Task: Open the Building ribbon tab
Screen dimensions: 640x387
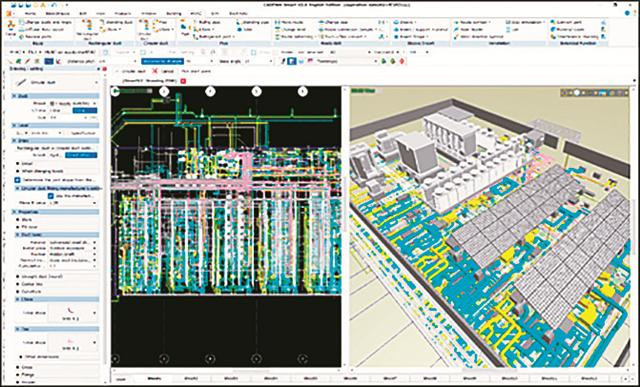Action: tap(174, 13)
